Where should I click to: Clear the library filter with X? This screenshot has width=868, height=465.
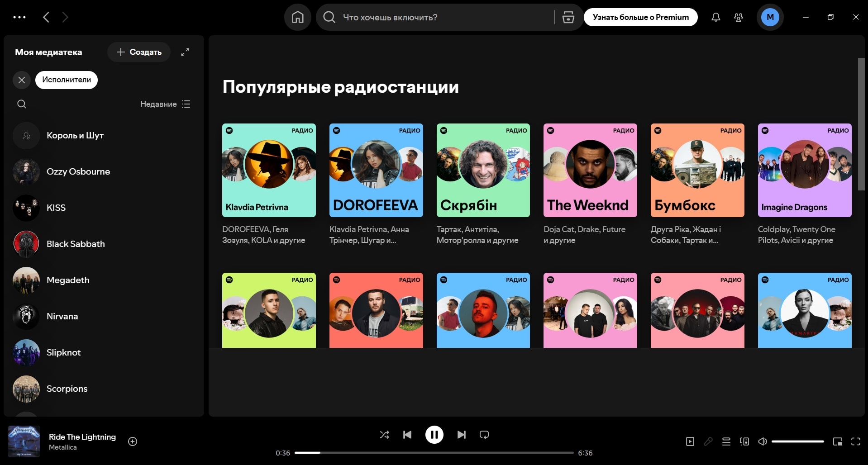click(22, 80)
